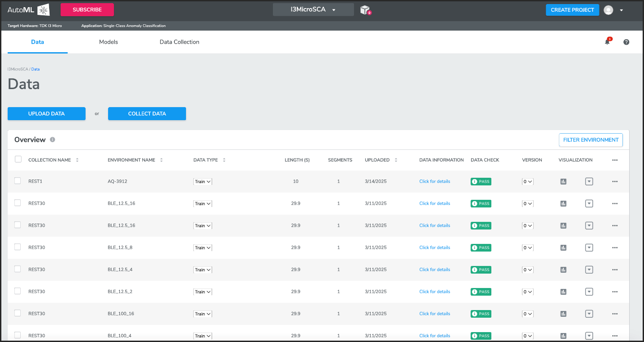
Task: Click the Filter Environment button
Action: coord(591,140)
